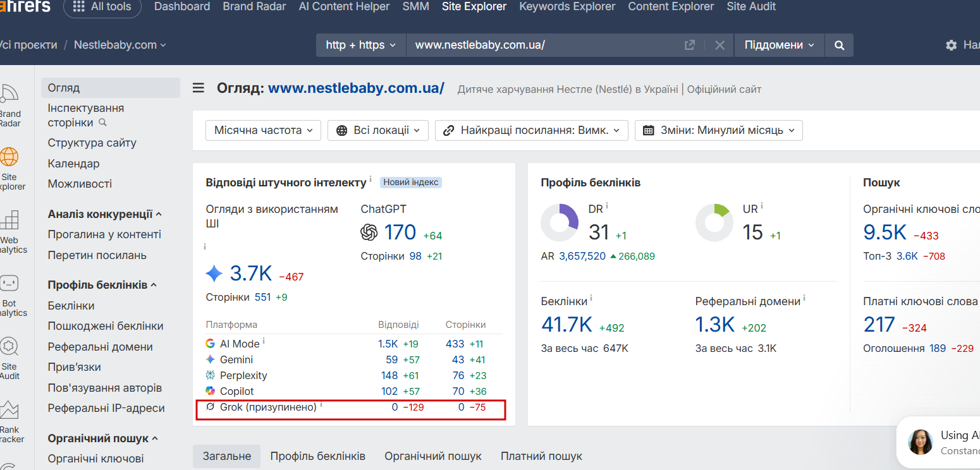This screenshot has height=470, width=980.
Task: Expand the Піддомени mode dropdown
Action: click(780, 45)
